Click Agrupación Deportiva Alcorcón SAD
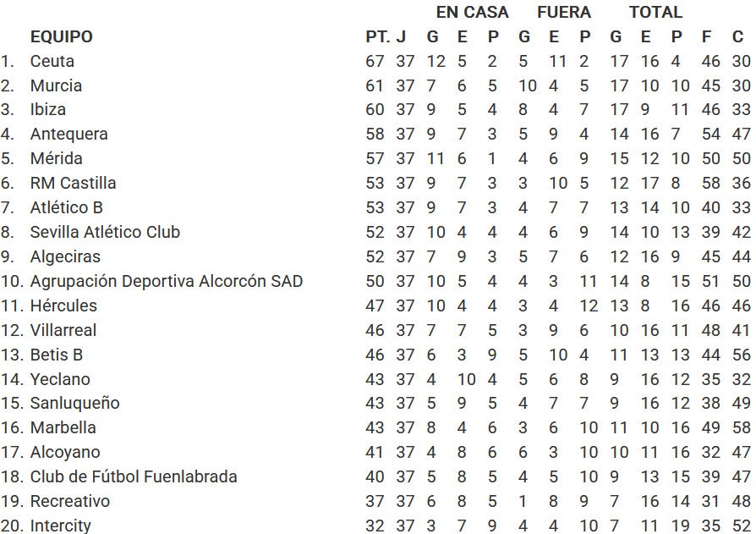This screenshot has height=534, width=756. click(x=167, y=281)
